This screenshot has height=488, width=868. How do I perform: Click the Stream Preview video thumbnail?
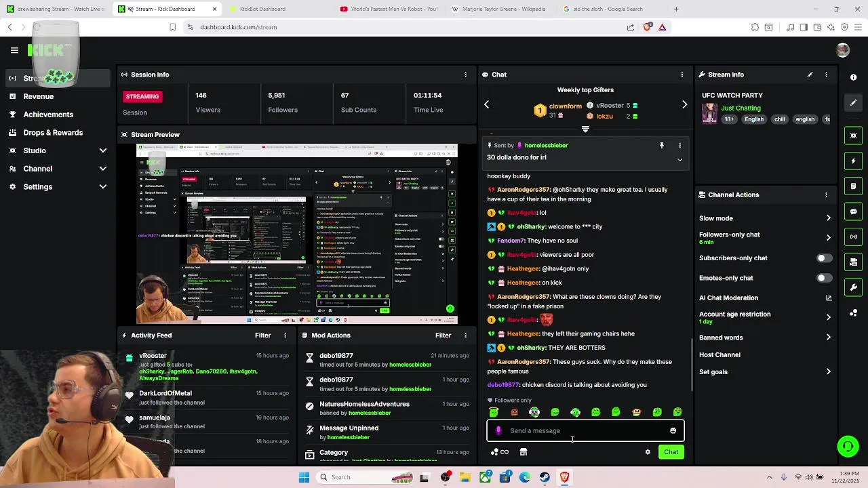pyautogui.click(x=297, y=235)
